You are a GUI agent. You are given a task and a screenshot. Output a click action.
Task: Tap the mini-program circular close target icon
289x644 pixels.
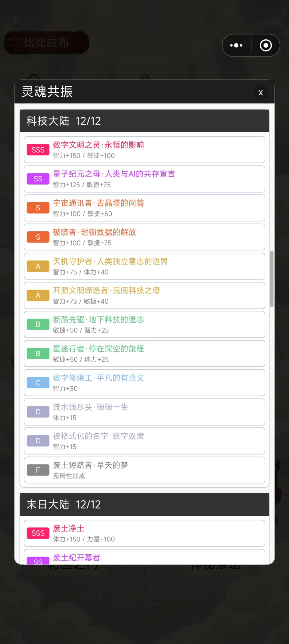click(x=266, y=45)
